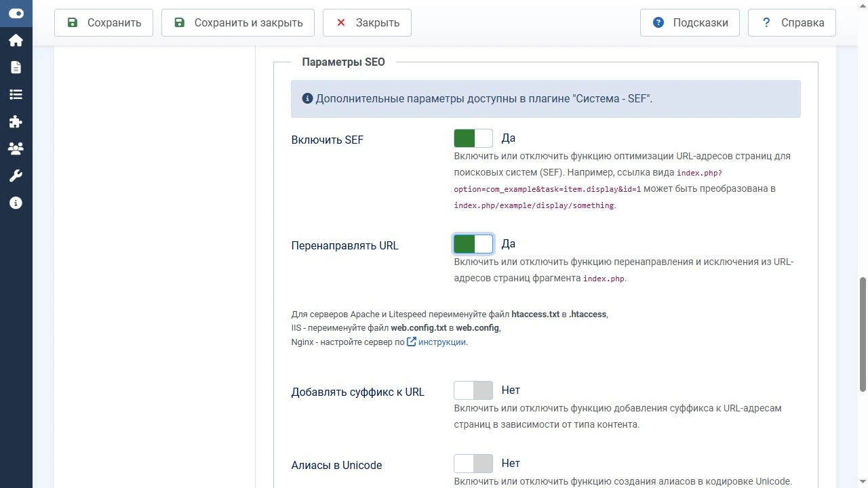Click the web.config.txt file name text
The height and width of the screenshot is (488, 868).
coord(418,328)
